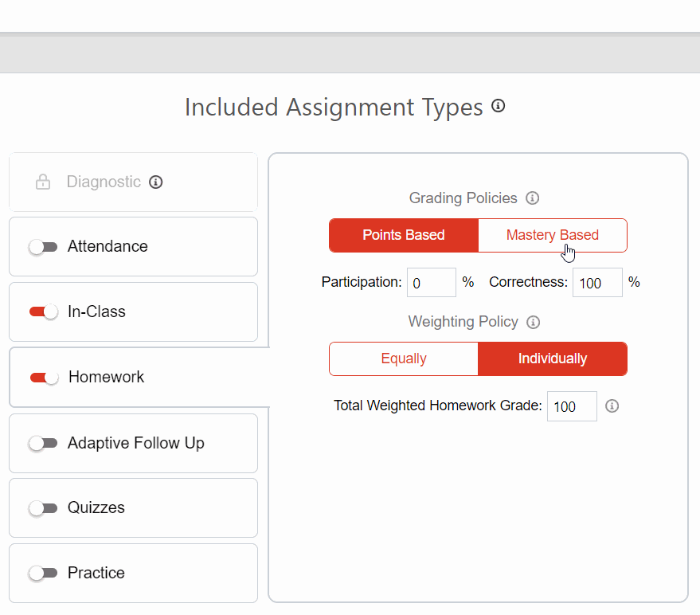Select the Individually weighting option

click(x=553, y=358)
